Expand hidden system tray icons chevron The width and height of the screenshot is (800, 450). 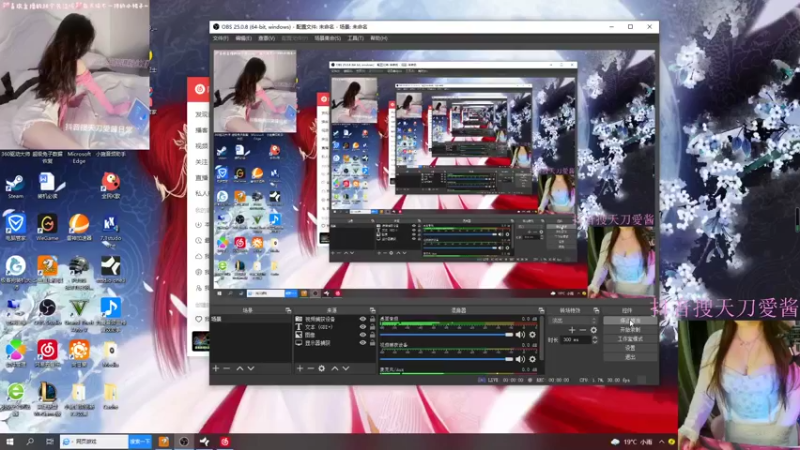[x=661, y=442]
